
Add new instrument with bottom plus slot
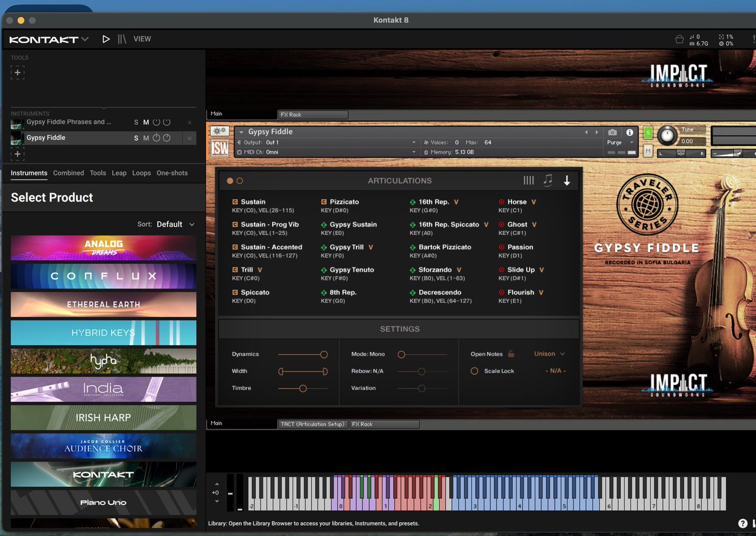click(17, 154)
